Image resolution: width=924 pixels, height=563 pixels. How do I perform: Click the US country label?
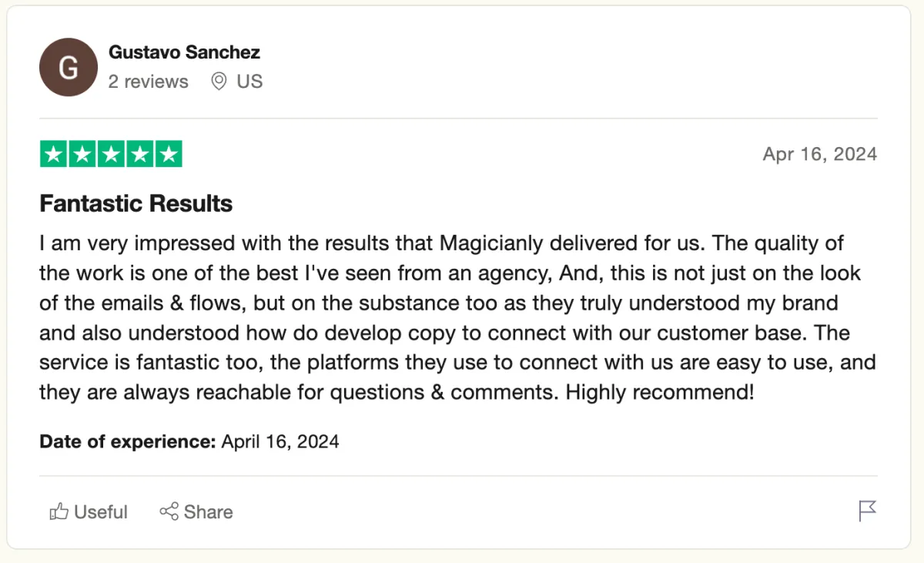(x=249, y=82)
